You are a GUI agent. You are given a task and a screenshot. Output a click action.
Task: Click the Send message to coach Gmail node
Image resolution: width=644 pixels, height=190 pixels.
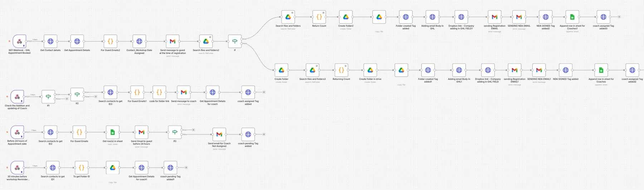pos(184,92)
